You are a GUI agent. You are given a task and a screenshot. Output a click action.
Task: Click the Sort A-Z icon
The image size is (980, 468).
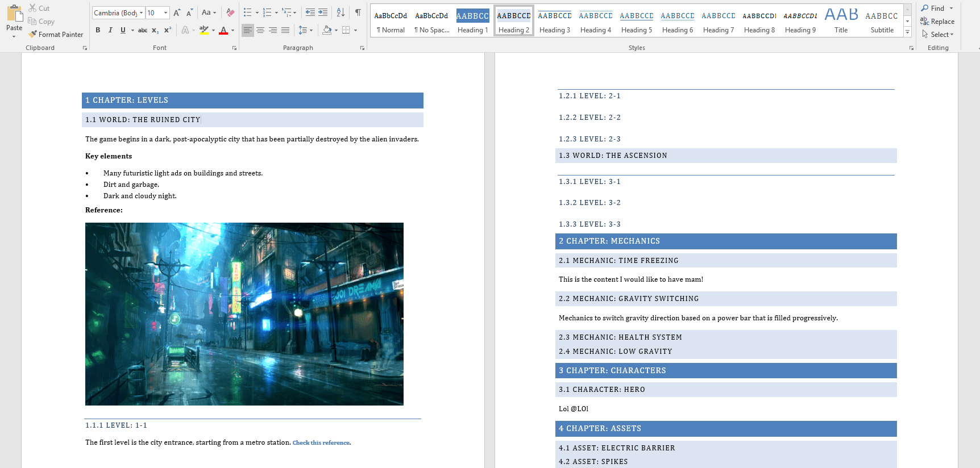point(340,12)
